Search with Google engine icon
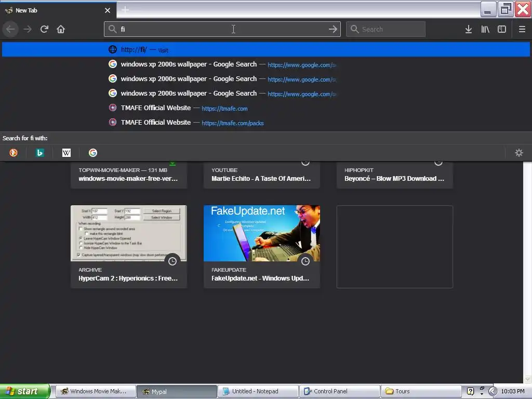Screen dimensions: 532x399 93,153
